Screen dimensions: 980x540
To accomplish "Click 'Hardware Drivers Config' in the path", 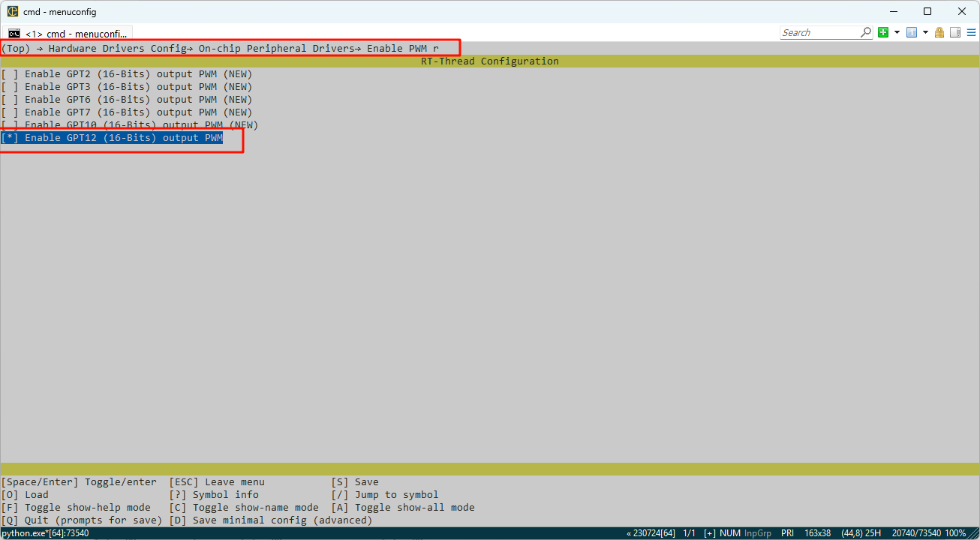I will [x=117, y=49].
